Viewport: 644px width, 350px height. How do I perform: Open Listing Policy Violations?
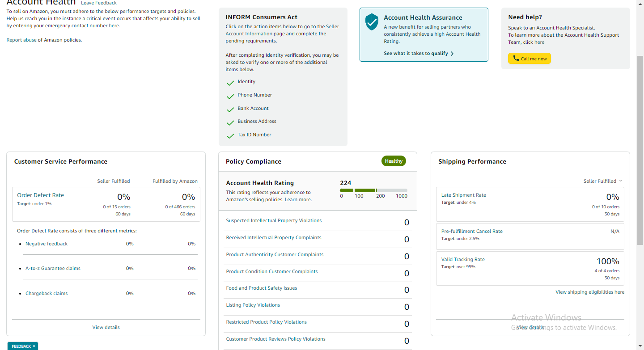[x=253, y=305]
